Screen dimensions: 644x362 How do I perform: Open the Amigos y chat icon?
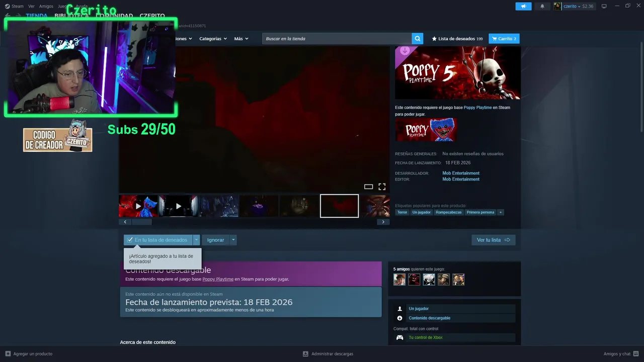pyautogui.click(x=636, y=353)
